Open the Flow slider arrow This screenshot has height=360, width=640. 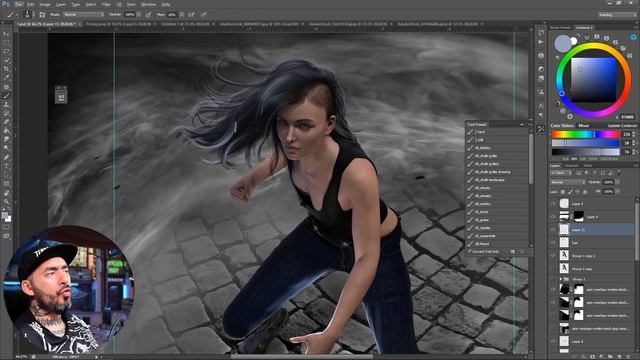181,14
